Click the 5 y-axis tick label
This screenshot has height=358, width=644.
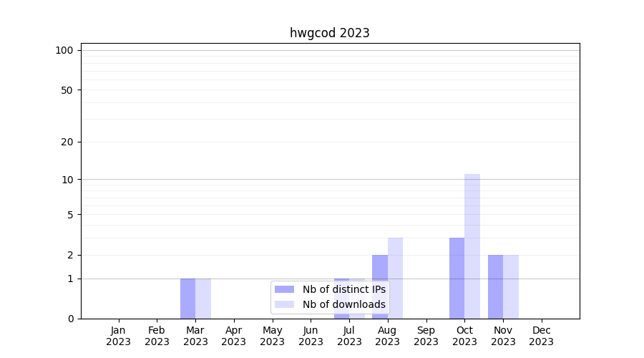point(70,214)
